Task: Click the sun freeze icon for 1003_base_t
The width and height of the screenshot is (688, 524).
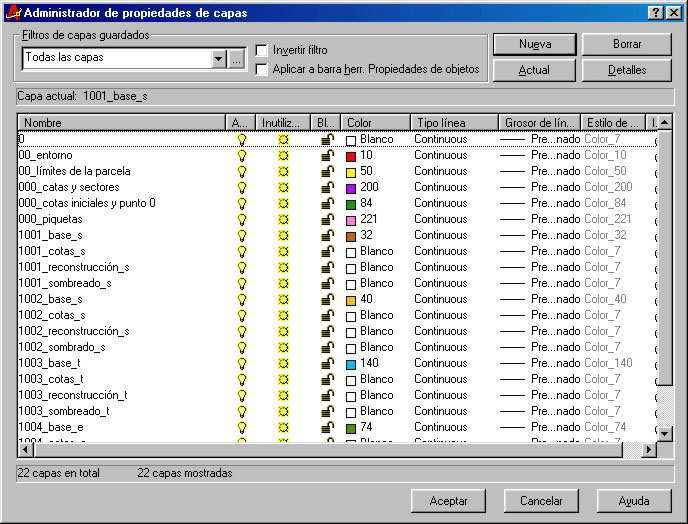Action: (x=283, y=364)
